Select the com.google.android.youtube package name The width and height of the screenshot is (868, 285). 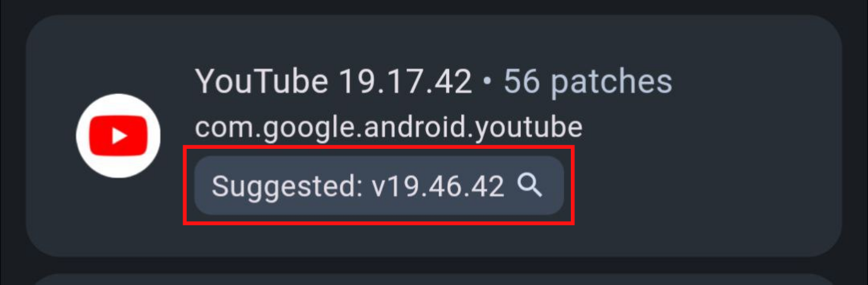tap(389, 128)
